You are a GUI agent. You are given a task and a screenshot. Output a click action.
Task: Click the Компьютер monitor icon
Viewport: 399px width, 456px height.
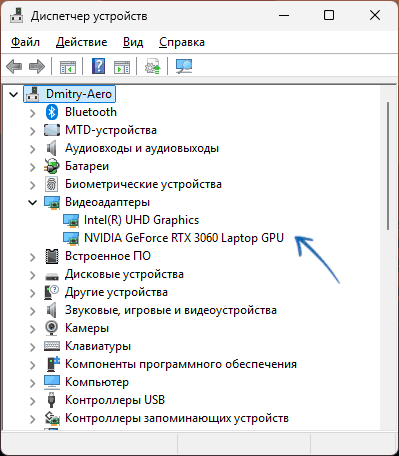coord(52,382)
